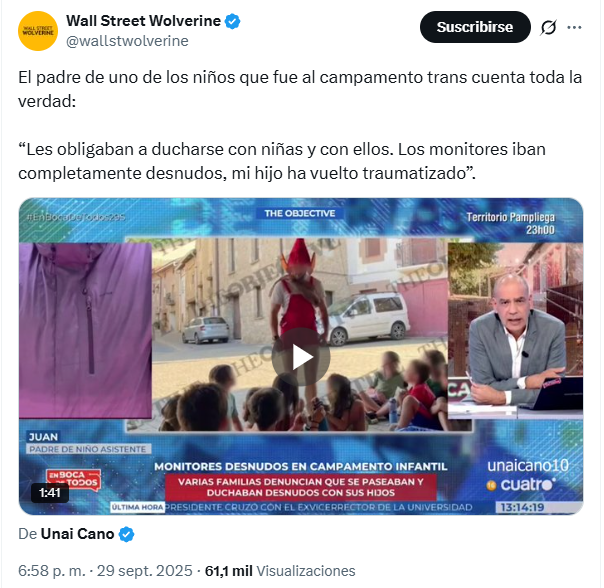Viewport: 604px width, 588px height.
Task: Click the TV presenter inset in video
Action: coord(515,331)
